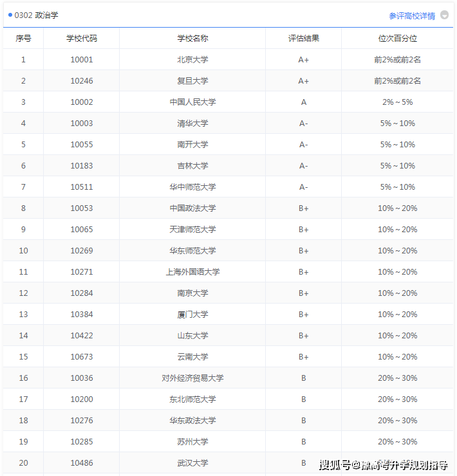Click school code 10276

(82, 421)
